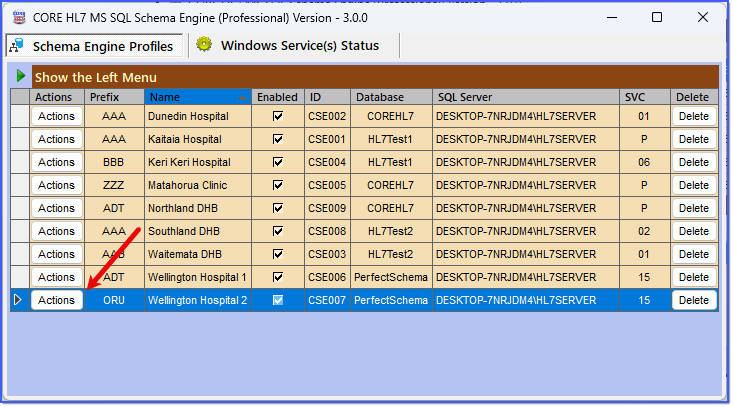Delete the Dunedin Hospital profile

(x=694, y=116)
